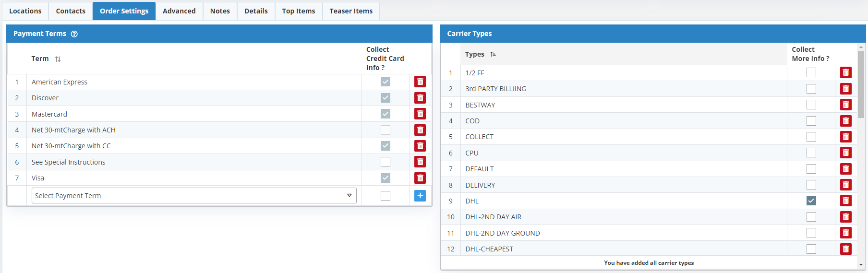Check Collect More Info for COLLECT
The width and height of the screenshot is (868, 273).
(811, 137)
